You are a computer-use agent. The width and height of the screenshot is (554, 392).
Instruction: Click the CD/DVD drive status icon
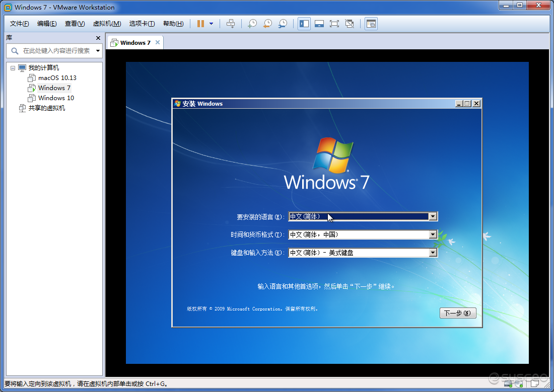519,383
